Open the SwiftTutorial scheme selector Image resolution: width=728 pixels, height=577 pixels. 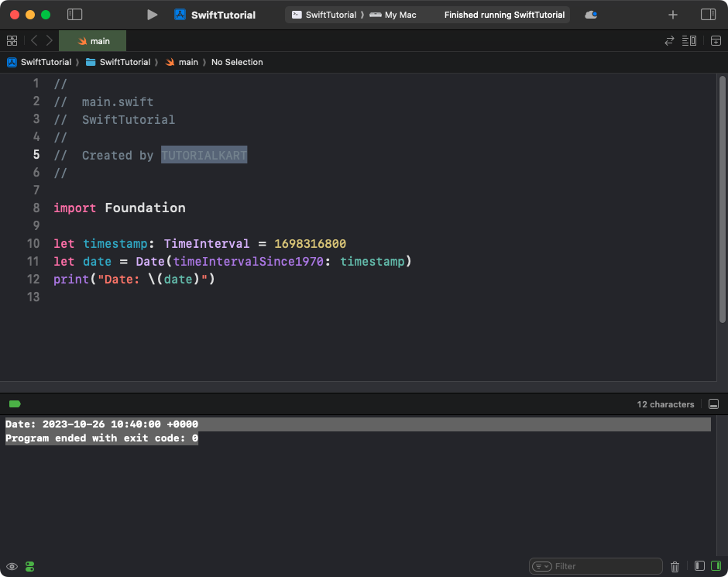click(x=324, y=15)
